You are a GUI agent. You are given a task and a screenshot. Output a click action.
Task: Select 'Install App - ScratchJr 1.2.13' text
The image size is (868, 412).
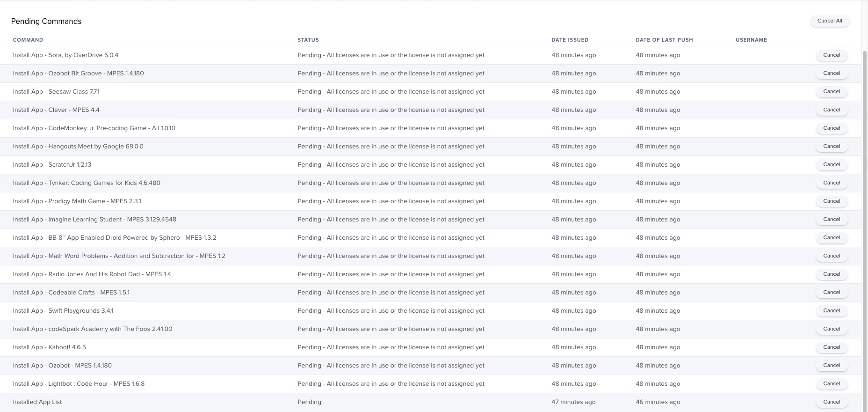coord(52,165)
